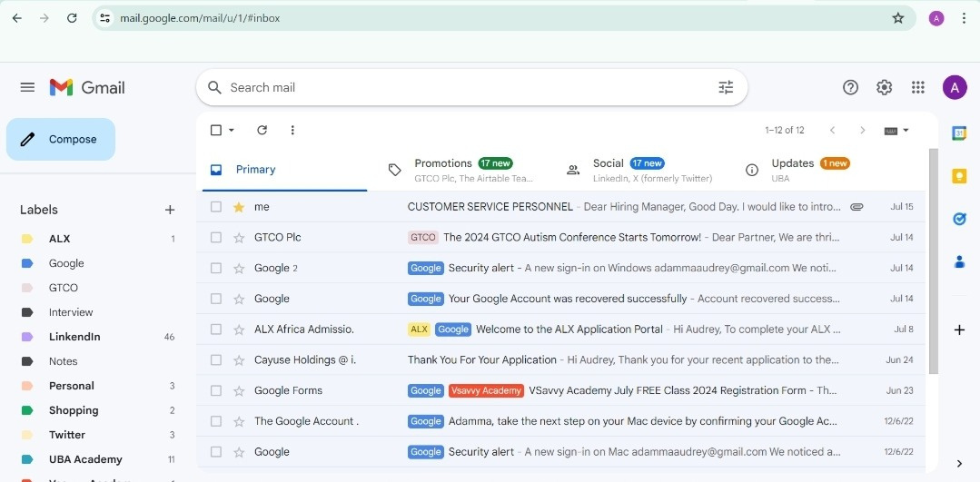Reload the page with browser refresh icon
Screen dimensions: 980x482
pyautogui.click(x=72, y=18)
